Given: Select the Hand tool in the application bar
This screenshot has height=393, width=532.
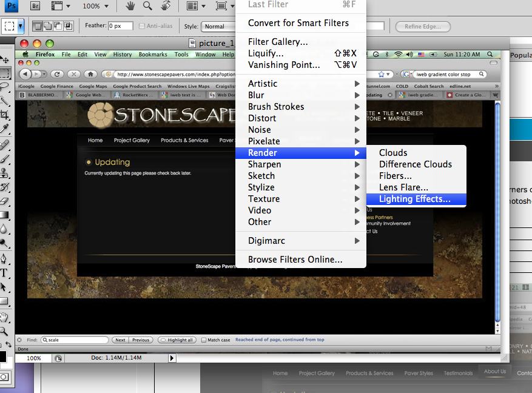Looking at the screenshot, I should (x=130, y=6).
